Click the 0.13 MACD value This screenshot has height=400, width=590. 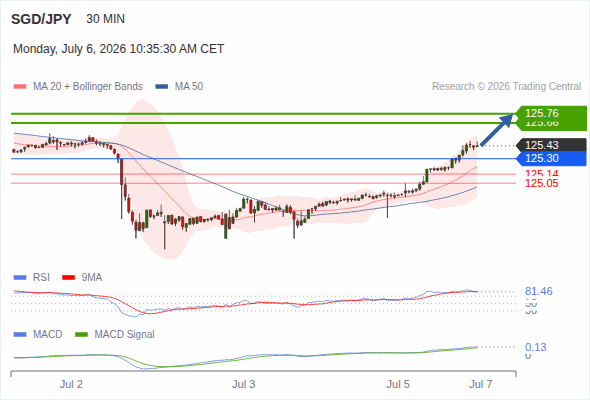535,347
